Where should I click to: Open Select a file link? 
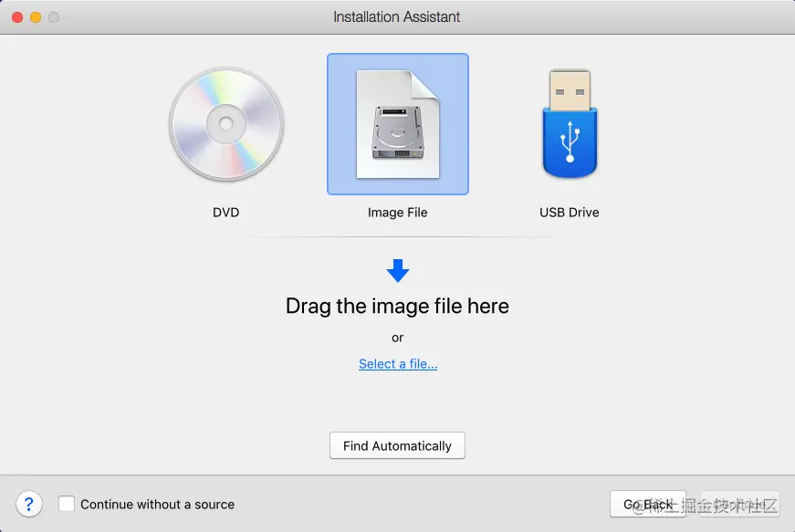[397, 363]
